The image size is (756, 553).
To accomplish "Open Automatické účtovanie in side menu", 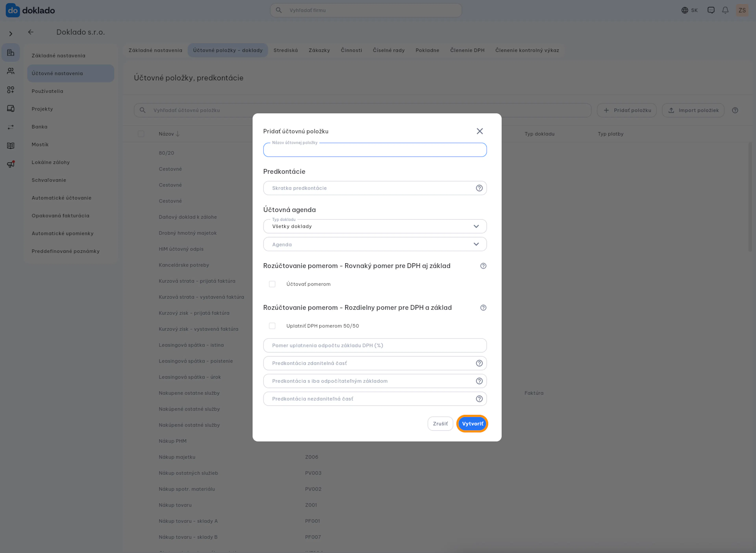I will click(71, 198).
